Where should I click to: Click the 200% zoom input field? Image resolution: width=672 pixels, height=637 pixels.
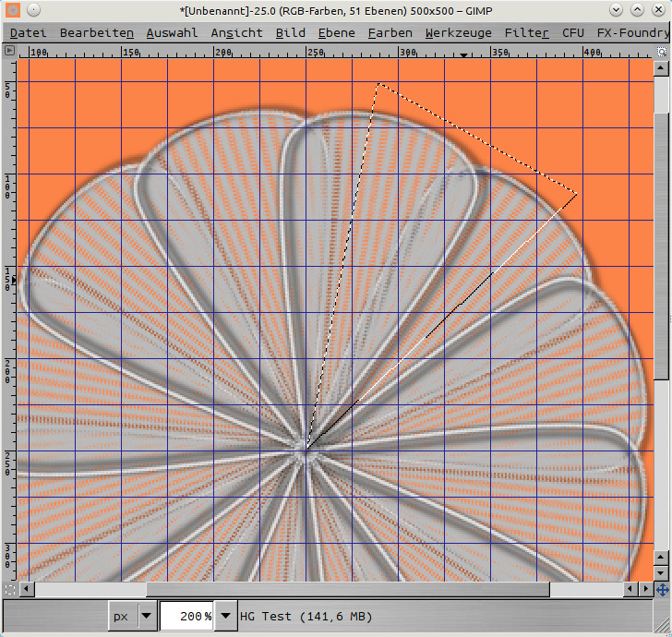coord(187,616)
